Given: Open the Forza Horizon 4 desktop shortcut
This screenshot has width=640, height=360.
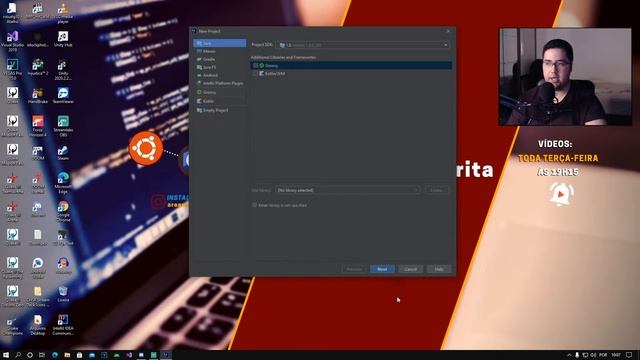Looking at the screenshot, I should (x=38, y=126).
